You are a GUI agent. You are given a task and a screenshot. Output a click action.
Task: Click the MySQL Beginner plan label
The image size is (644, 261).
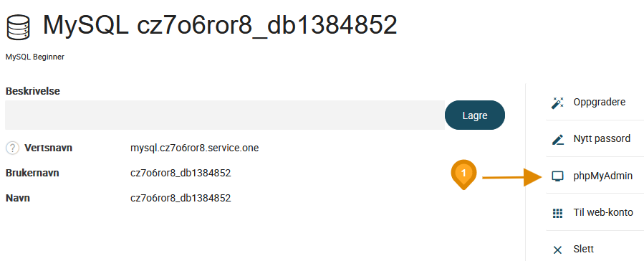click(x=35, y=57)
